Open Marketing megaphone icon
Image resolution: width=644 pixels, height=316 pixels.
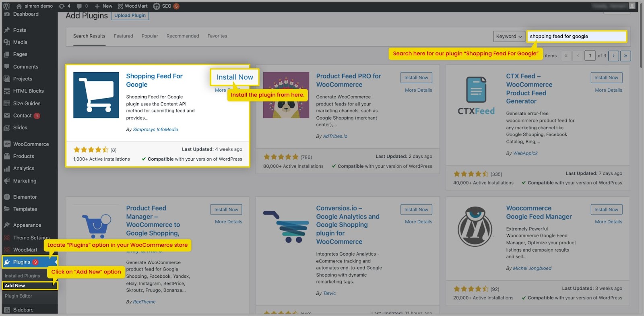coord(7,181)
